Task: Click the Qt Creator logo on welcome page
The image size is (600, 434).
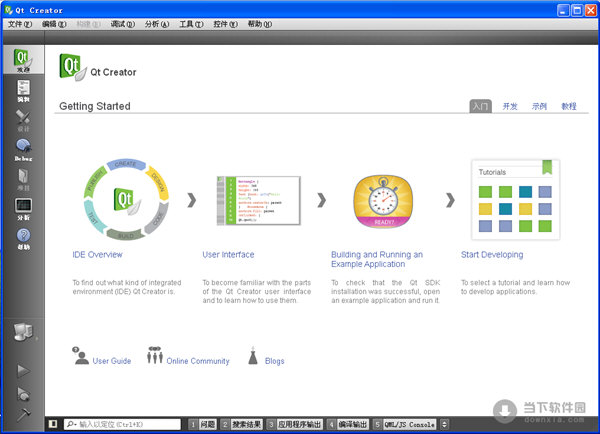Action: (x=73, y=67)
